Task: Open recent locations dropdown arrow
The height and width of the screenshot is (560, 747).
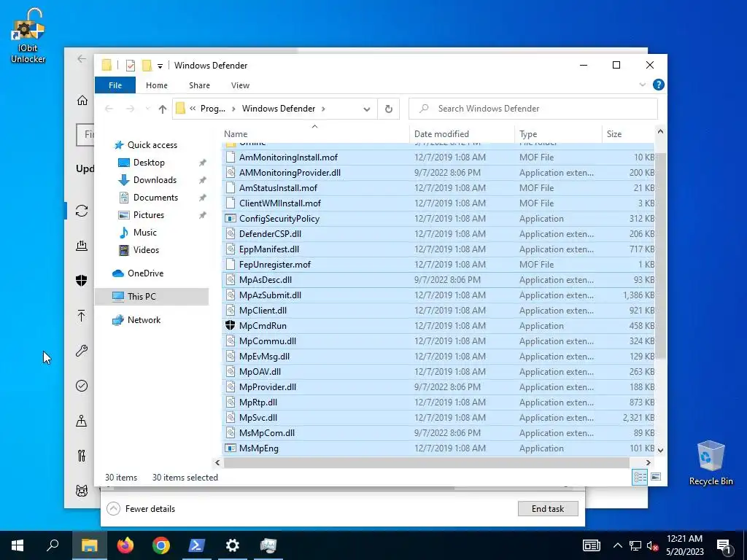Action: pyautogui.click(x=147, y=109)
